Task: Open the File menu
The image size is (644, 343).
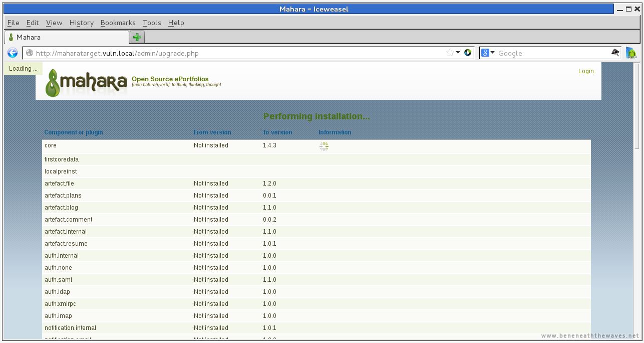Action: coord(14,23)
